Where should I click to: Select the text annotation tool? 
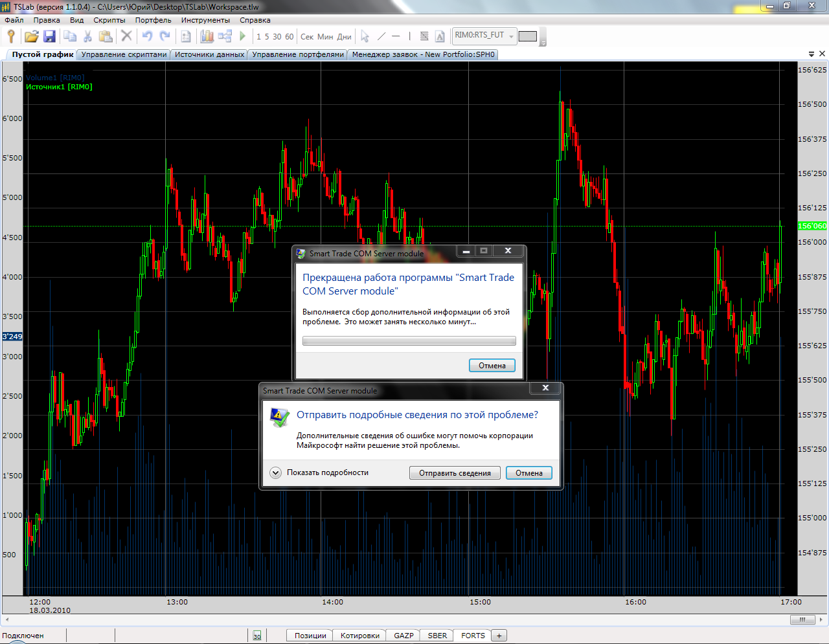[440, 36]
